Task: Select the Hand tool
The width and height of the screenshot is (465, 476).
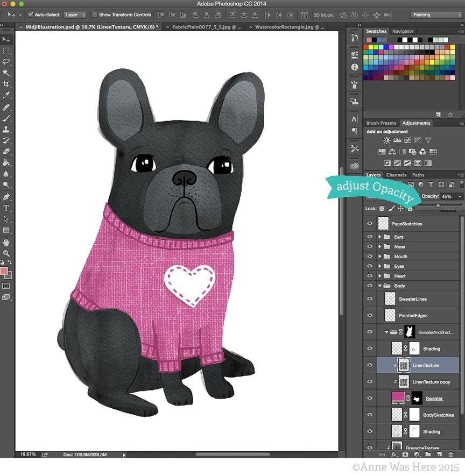Action: 6,242
